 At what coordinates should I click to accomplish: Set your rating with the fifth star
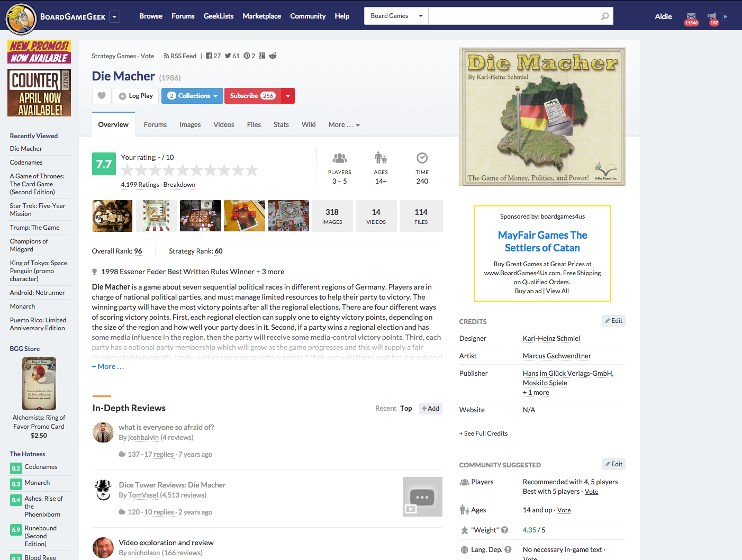tap(183, 170)
